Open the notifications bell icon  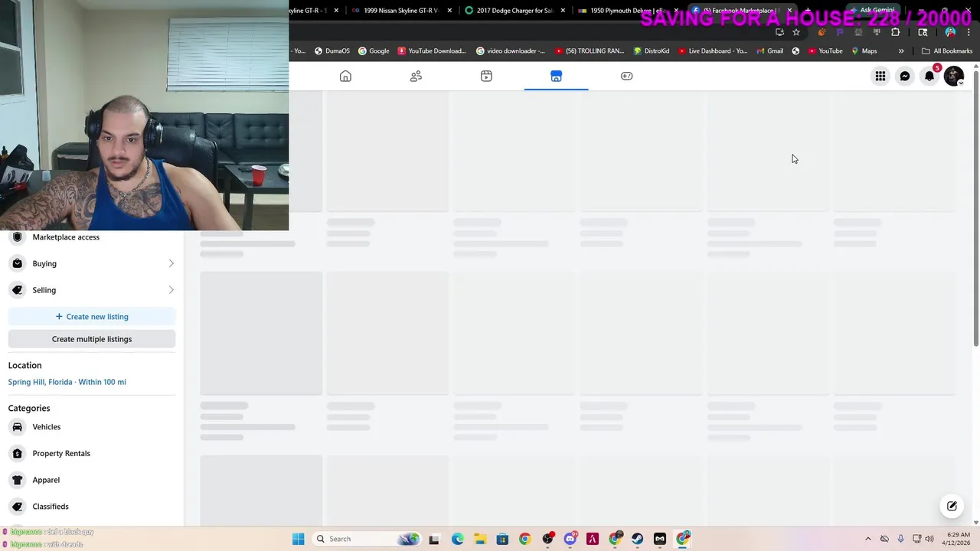pos(929,76)
